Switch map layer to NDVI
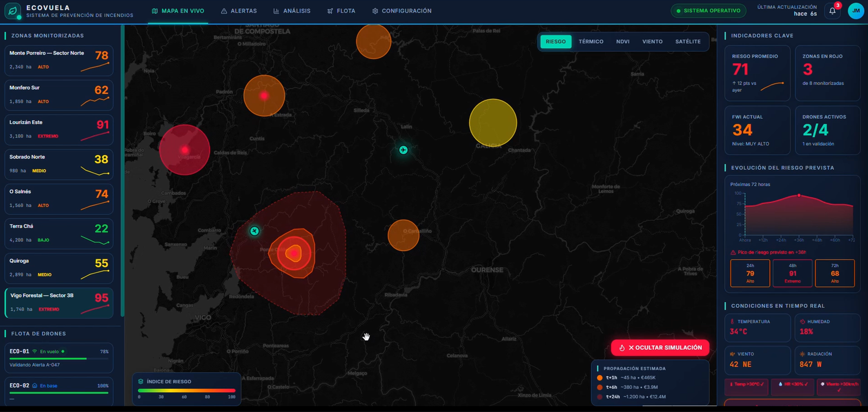This screenshot has height=412, width=868. point(623,42)
